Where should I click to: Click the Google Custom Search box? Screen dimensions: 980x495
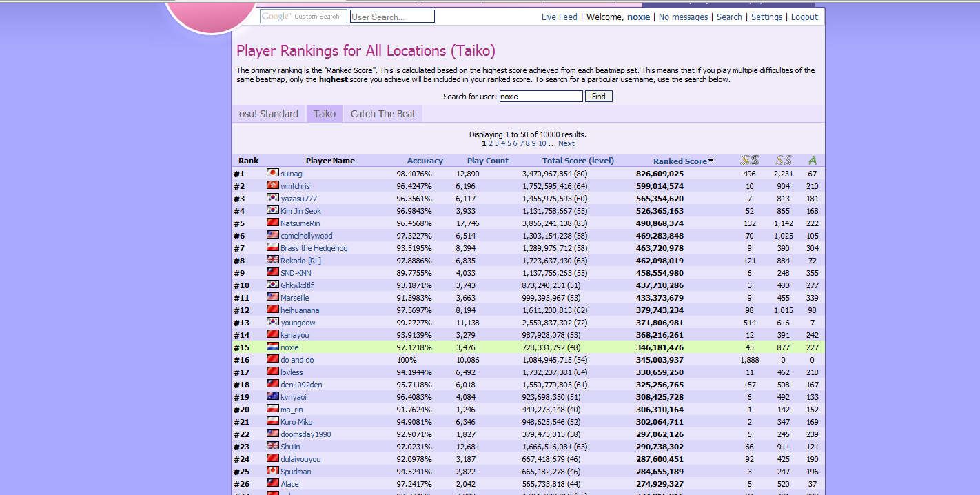tap(303, 17)
